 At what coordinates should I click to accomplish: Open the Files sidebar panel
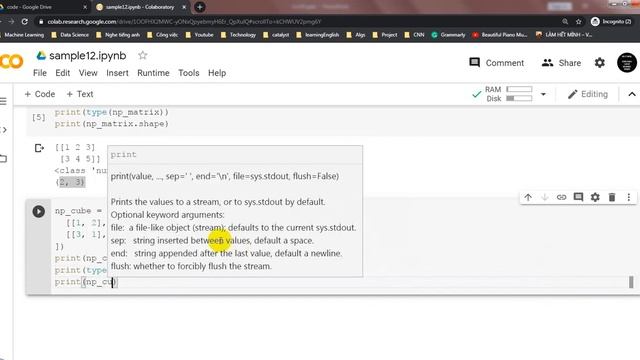coord(3,158)
